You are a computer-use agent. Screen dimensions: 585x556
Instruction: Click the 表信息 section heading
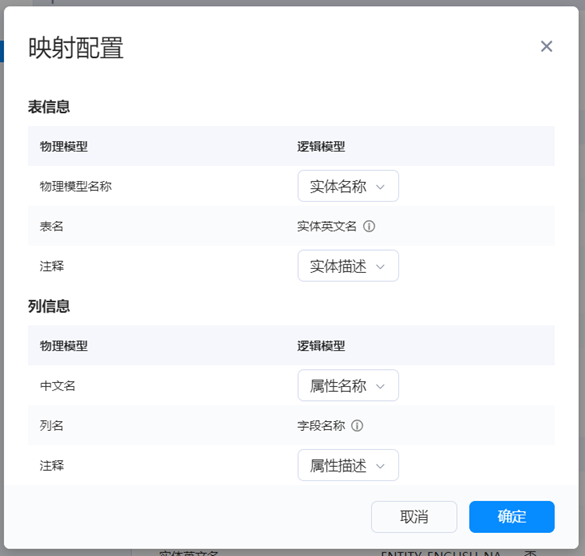pyautogui.click(x=49, y=107)
